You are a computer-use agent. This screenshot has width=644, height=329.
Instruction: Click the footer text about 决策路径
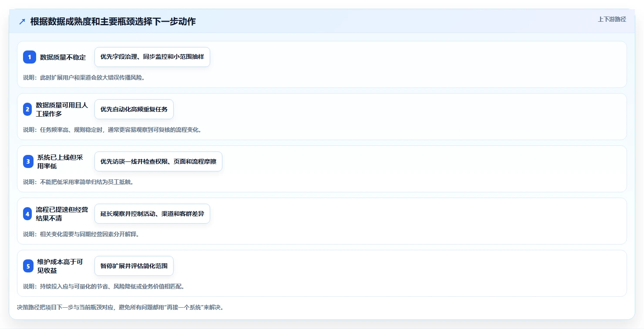coord(120,307)
